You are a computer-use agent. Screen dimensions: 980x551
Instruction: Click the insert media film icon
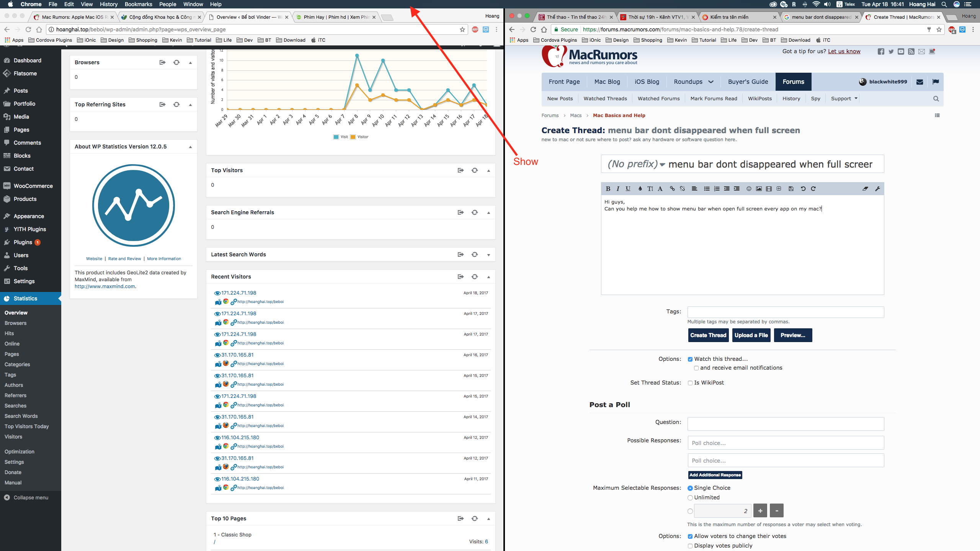769,189
